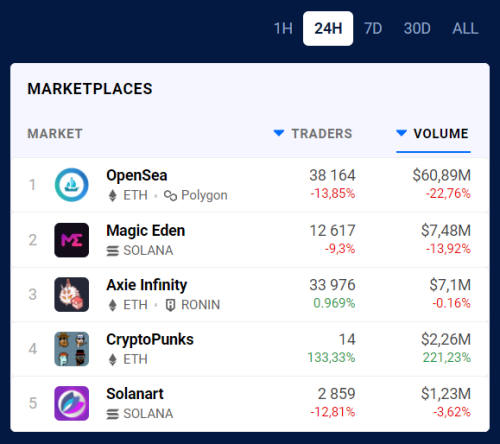Click the OpenSea marketplace logo
Image resolution: width=500 pixels, height=444 pixels.
point(72,185)
